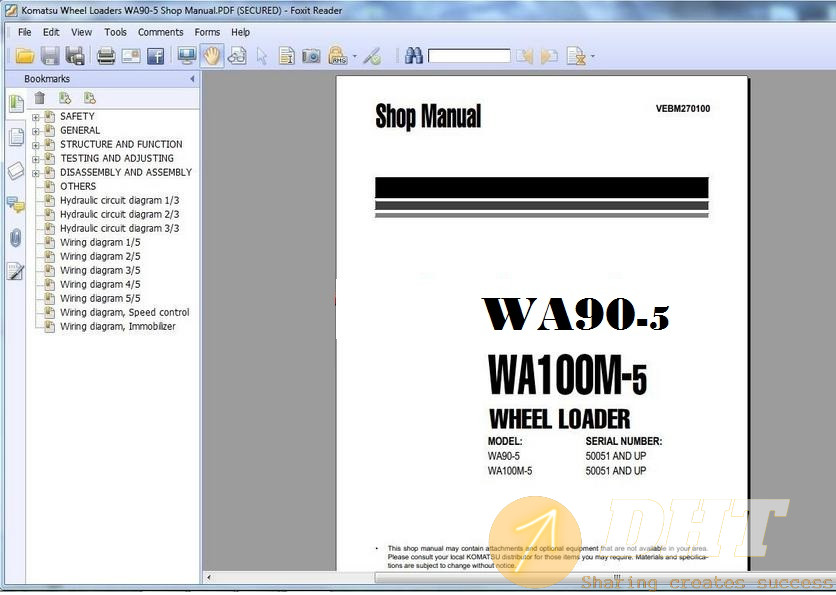Open Wiring diagram 2/5 bookmark
836x595 pixels.
pos(100,256)
